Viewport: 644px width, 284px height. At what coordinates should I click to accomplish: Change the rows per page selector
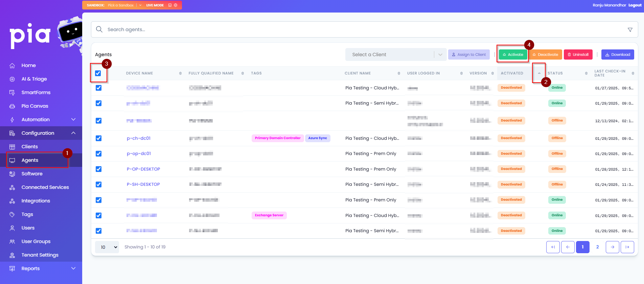[107, 247]
